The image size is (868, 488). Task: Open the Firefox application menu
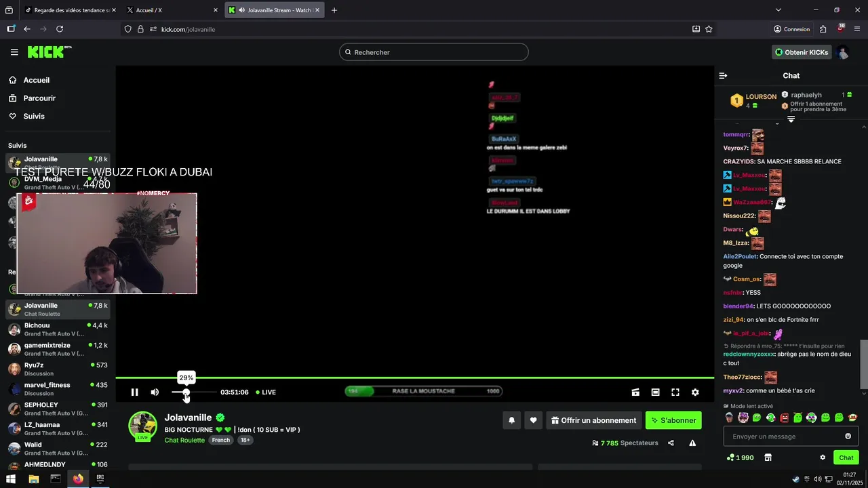tap(857, 29)
